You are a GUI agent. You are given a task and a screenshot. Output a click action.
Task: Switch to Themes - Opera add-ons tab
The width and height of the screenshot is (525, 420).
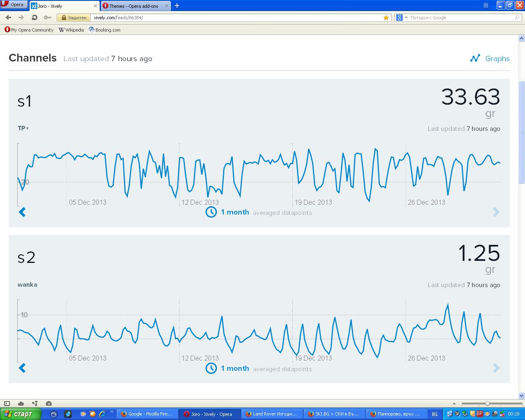click(134, 6)
